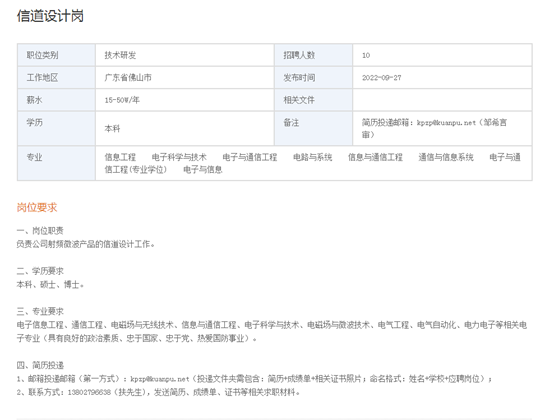The width and height of the screenshot is (554, 420).
Task: Click the 信息工程 major entry
Action: coord(120,157)
